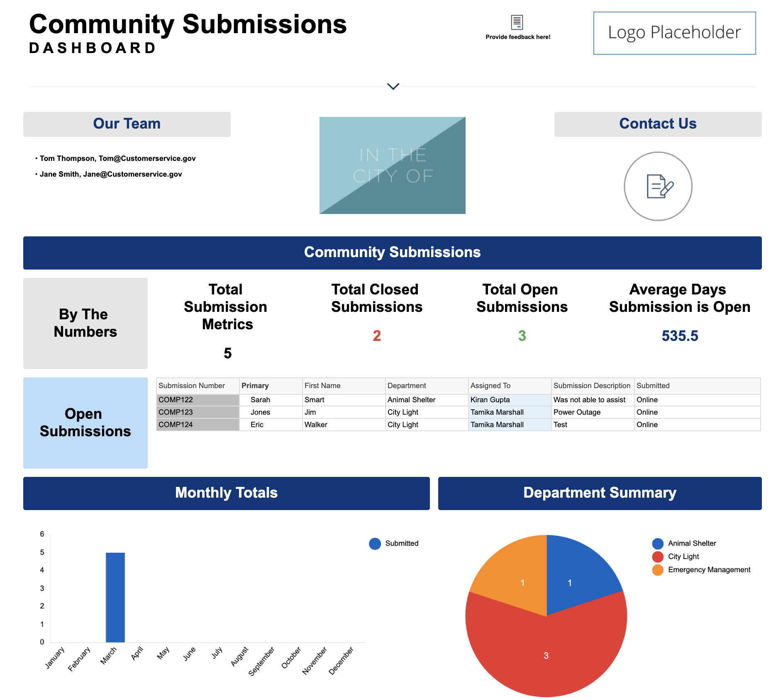
Task: Click the March bar in Monthly Totals
Action: point(116,596)
